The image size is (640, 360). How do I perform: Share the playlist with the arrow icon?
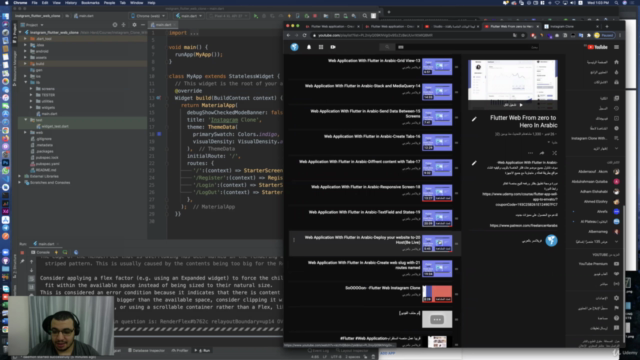coord(542,153)
